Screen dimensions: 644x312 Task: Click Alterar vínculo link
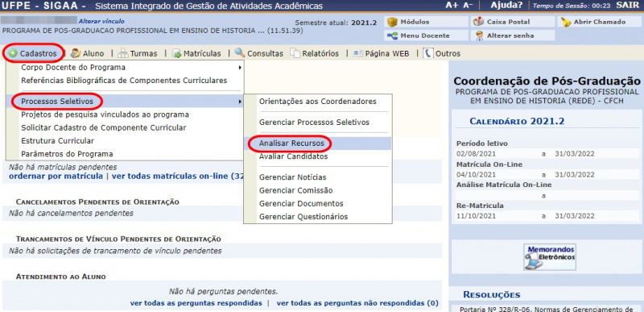pos(101,21)
